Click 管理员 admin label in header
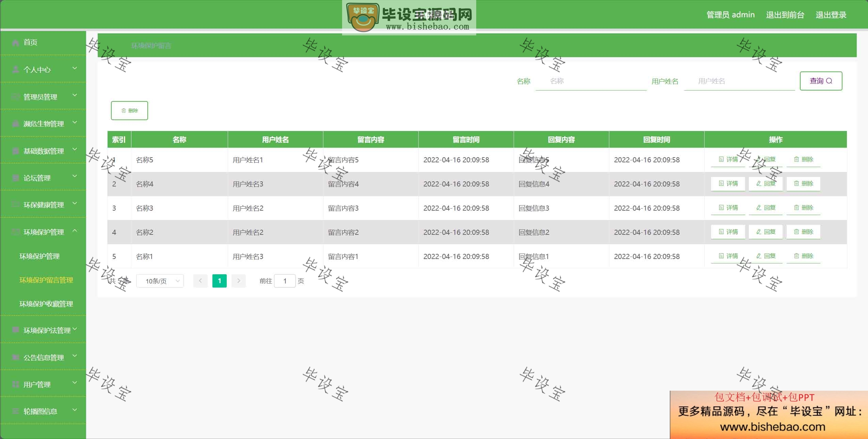The height and width of the screenshot is (439, 868). tap(730, 15)
